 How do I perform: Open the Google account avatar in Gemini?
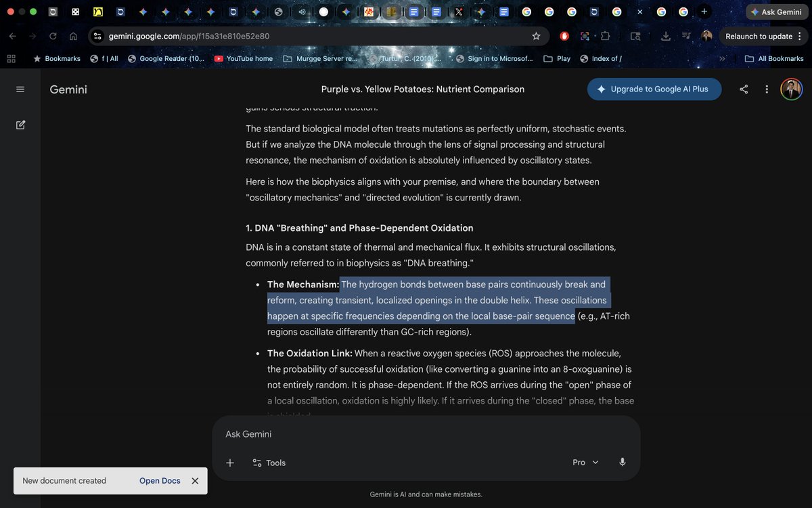791,89
